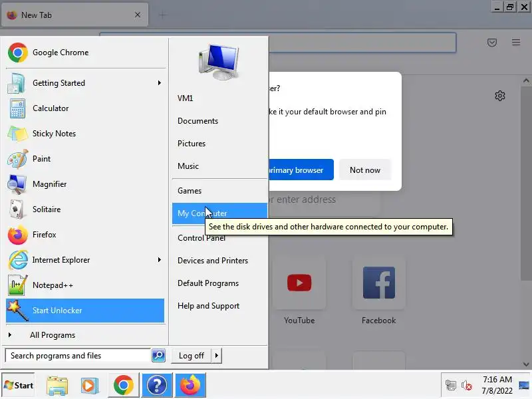
Task: Click the muted volume tray icon
Action: coord(467,385)
